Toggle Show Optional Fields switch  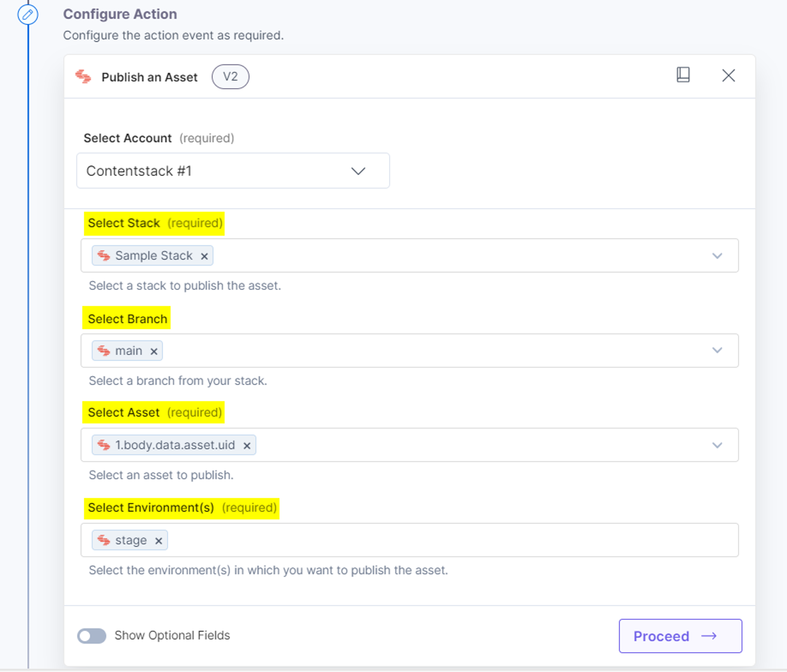(x=92, y=636)
